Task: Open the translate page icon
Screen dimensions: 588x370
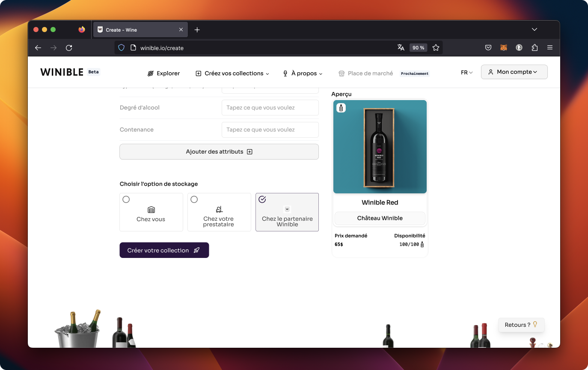Action: tap(401, 48)
